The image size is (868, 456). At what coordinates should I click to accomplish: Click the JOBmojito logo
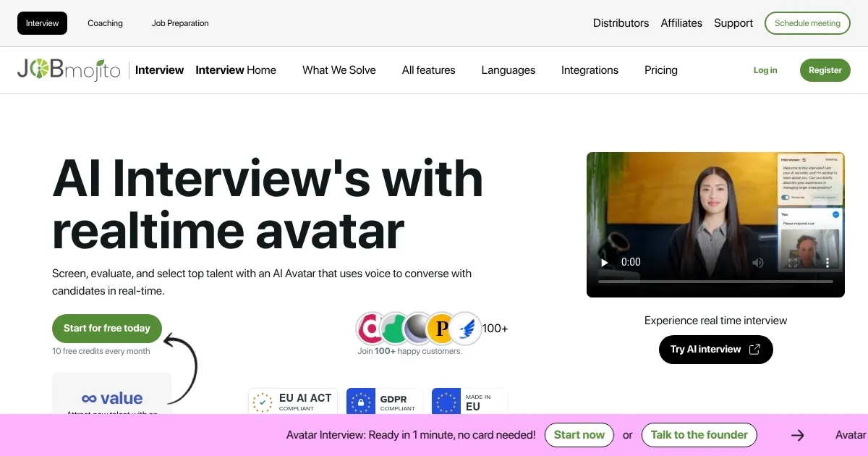pyautogui.click(x=69, y=70)
